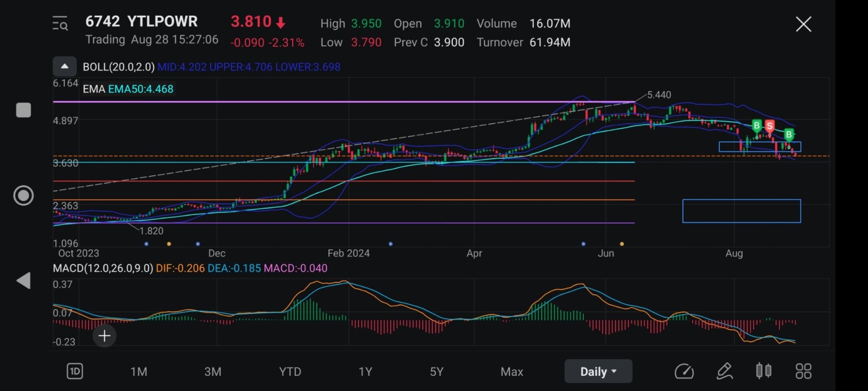Tap the first green B marker

pyautogui.click(x=757, y=127)
